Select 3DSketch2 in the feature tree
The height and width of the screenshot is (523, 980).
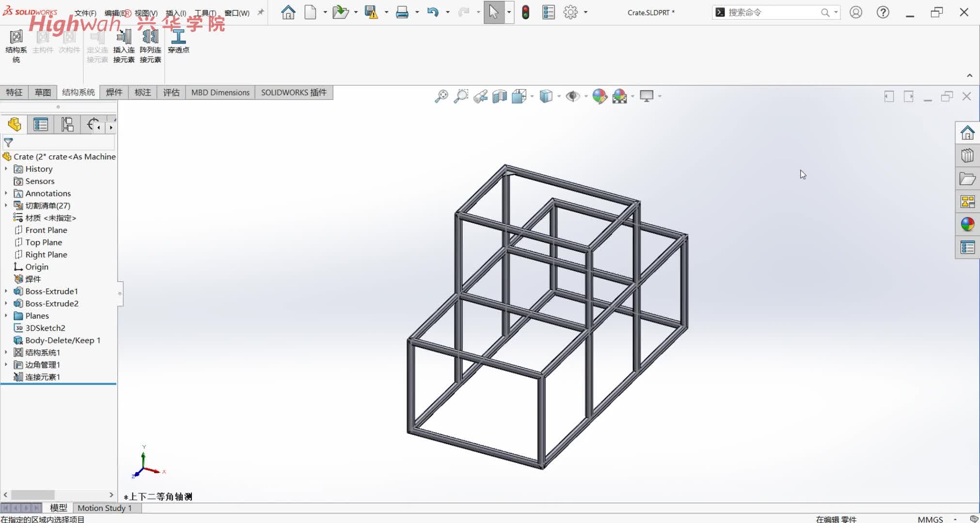[45, 328]
